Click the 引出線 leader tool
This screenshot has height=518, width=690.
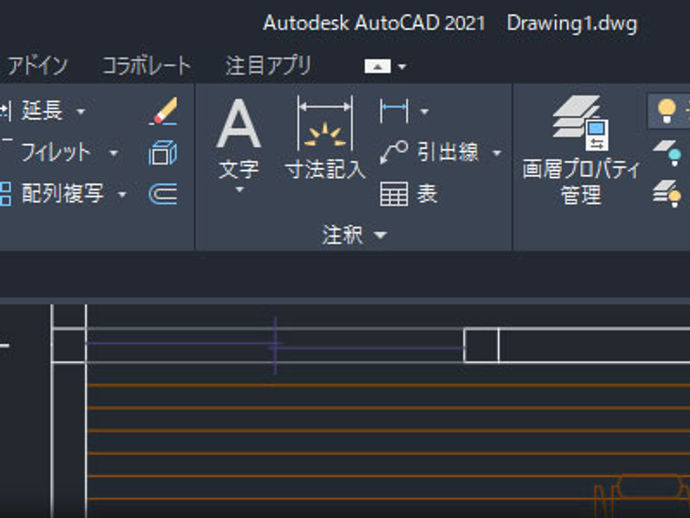(x=429, y=153)
